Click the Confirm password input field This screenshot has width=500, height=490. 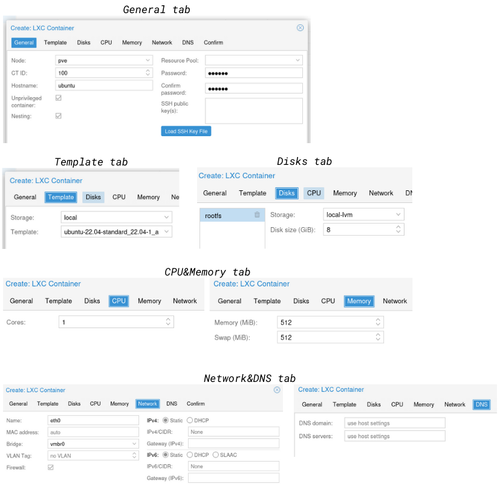click(254, 88)
